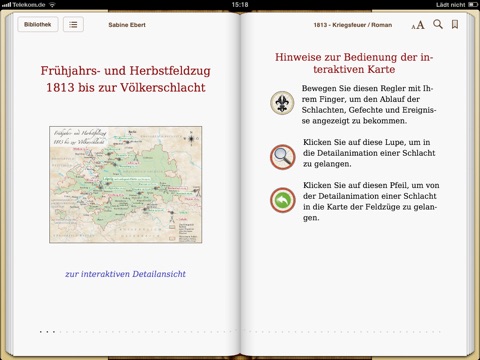Tap paragraph 'Klicken Sie auf diesen Pfeil'

[x=371, y=201]
